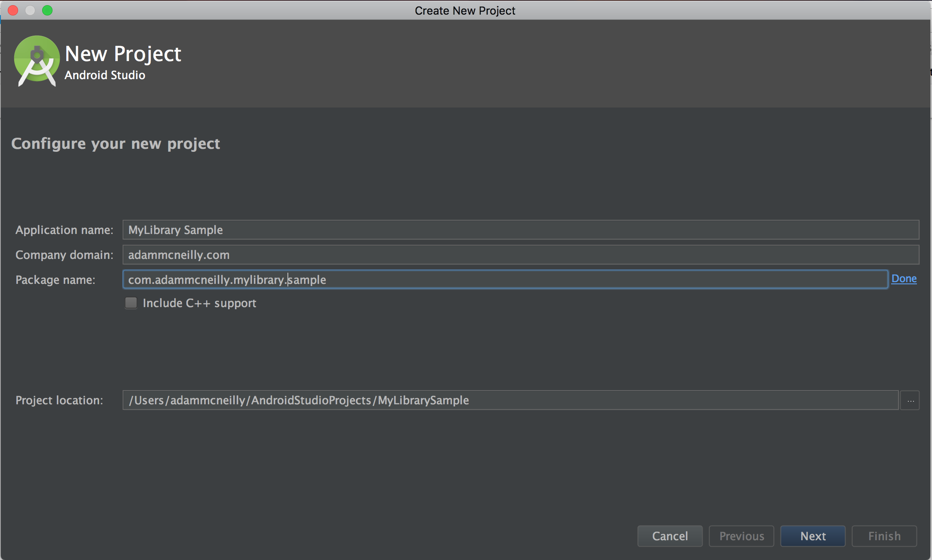
Task: Click the "Include C++ support" label text
Action: tap(199, 303)
